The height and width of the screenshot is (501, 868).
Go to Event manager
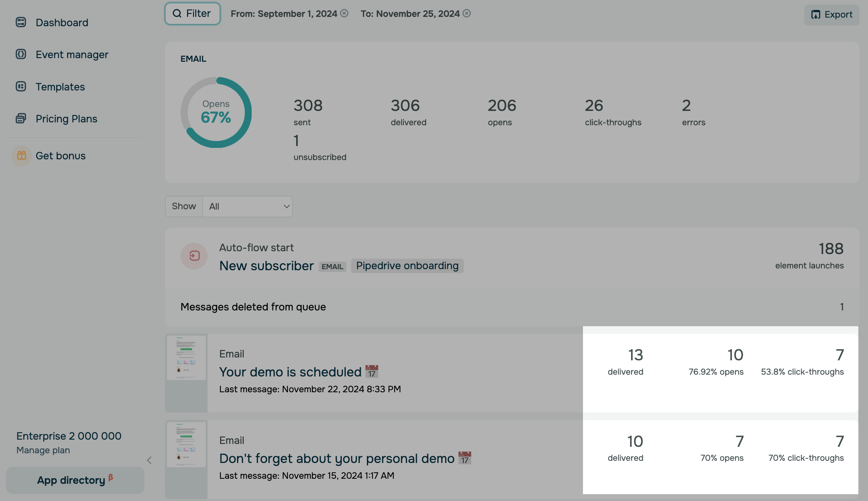[72, 54]
